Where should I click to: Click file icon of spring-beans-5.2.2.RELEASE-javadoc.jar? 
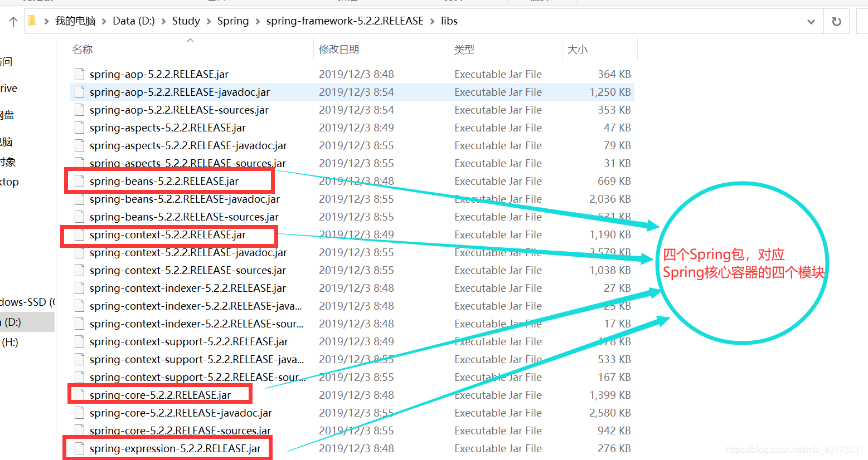click(80, 199)
